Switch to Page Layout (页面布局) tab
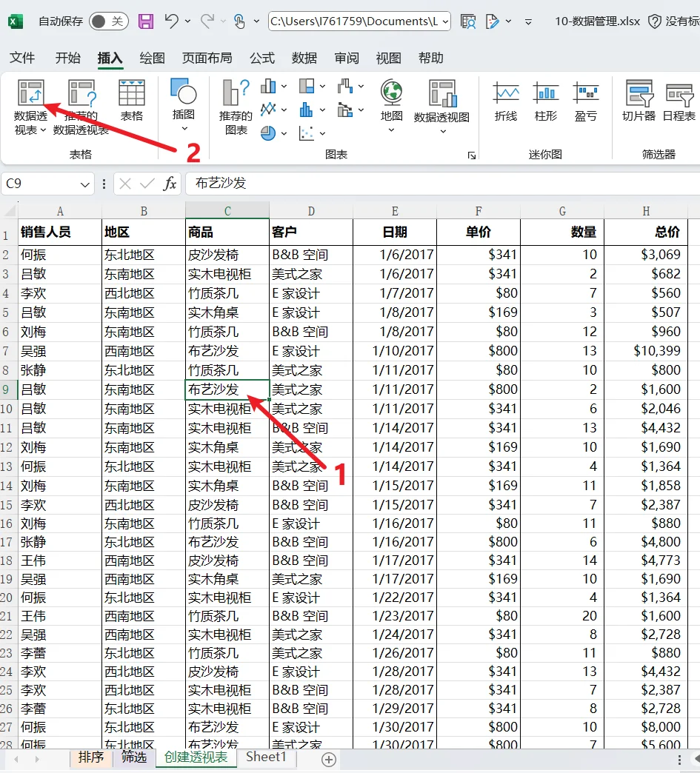The height and width of the screenshot is (773, 700). pyautogui.click(x=207, y=58)
